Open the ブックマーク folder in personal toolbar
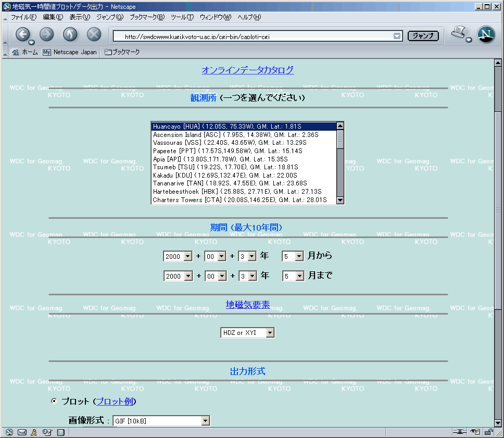The image size is (504, 438). pos(122,52)
